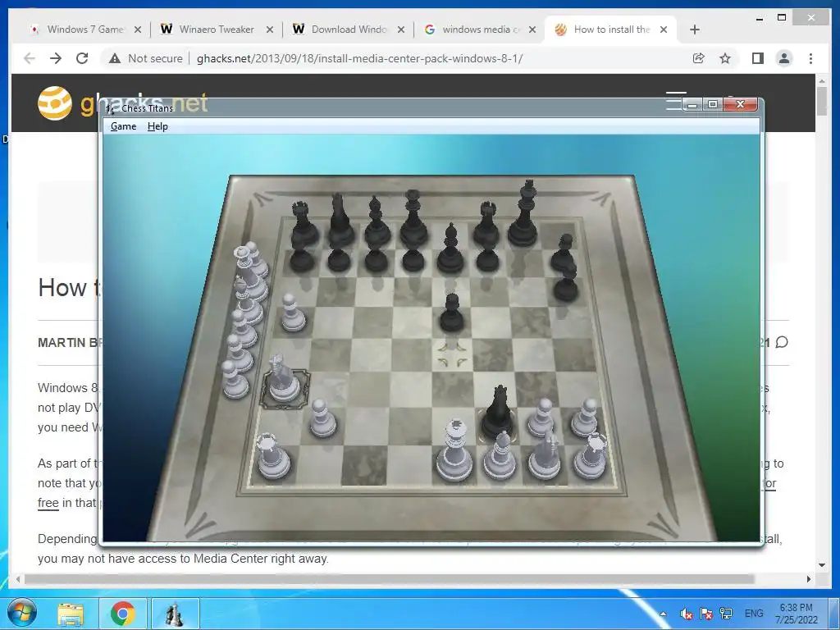Screen dimensions: 840x630
Task: Click the page vertical scrollbar thumb
Action: 822,100
